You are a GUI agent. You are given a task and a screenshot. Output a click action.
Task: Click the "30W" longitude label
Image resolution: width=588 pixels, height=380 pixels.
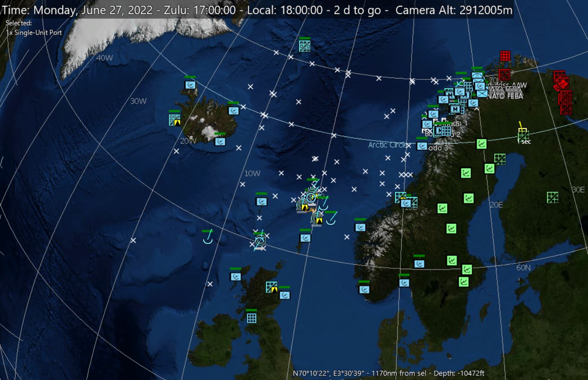(x=138, y=101)
